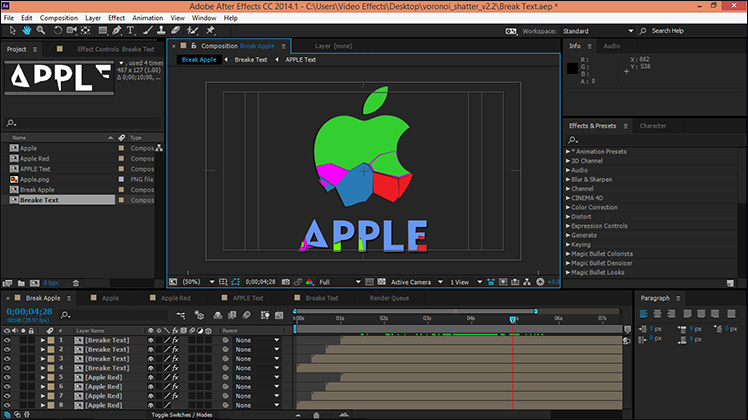Screen dimensions: 748x420
Task: Select the Puppet Pin tool
Action: coord(210,31)
